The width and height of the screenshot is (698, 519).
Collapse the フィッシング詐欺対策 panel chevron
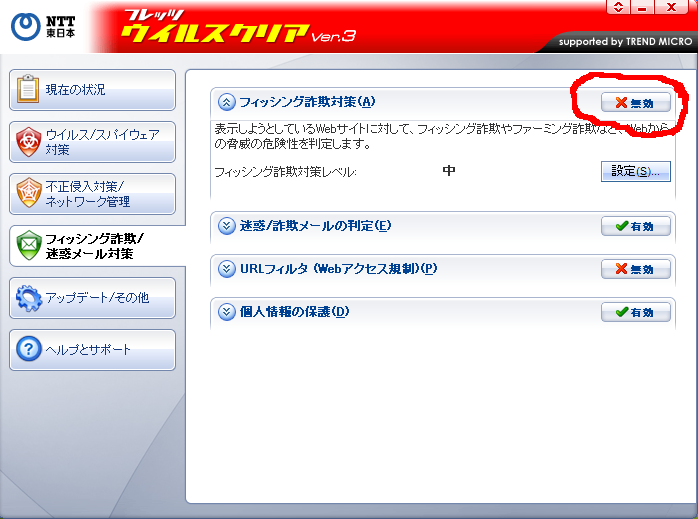pos(227,102)
